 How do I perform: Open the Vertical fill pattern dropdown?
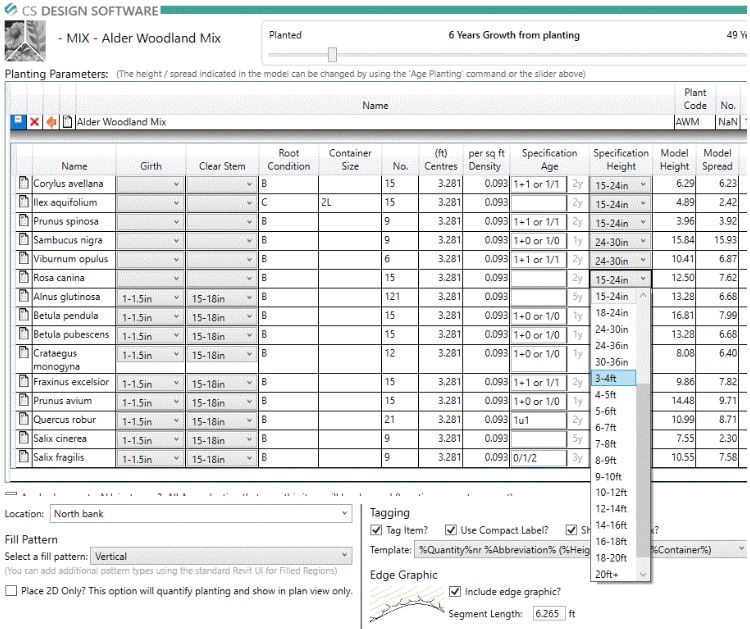(221, 556)
